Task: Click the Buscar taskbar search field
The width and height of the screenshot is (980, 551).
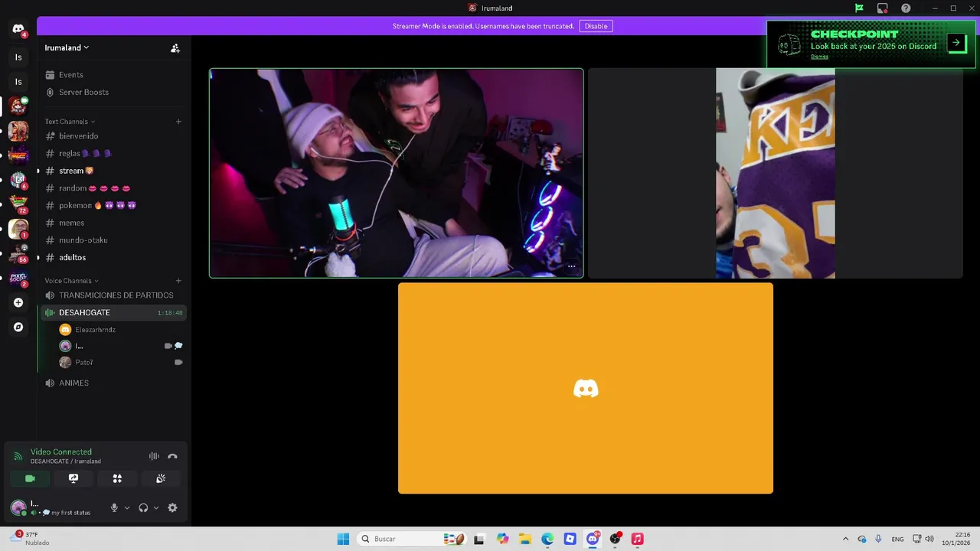Action: [412, 539]
